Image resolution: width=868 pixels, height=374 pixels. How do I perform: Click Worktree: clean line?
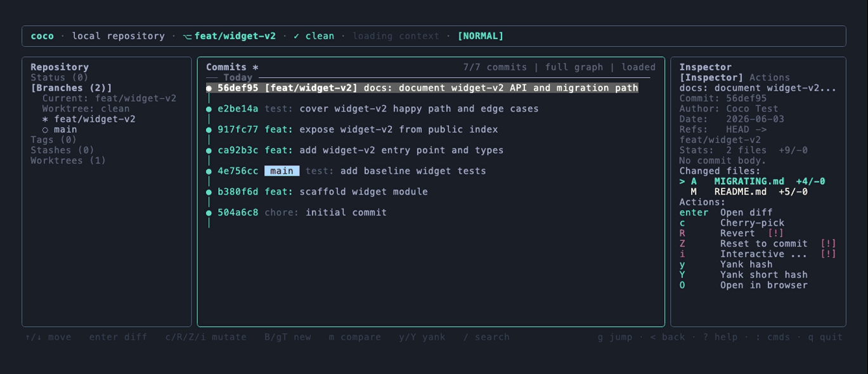click(86, 108)
